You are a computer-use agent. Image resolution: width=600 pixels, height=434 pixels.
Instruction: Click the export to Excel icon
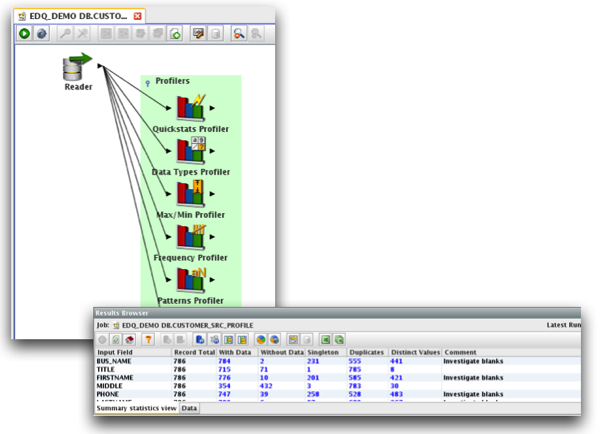(325, 339)
